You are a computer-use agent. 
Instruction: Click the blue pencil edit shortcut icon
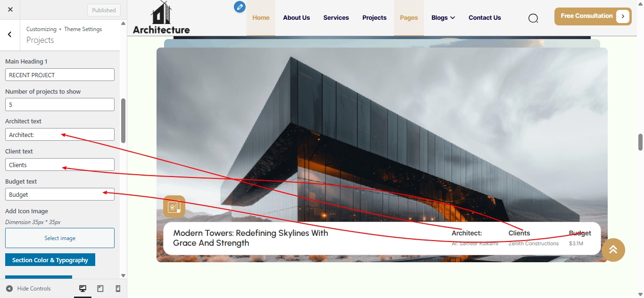240,7
